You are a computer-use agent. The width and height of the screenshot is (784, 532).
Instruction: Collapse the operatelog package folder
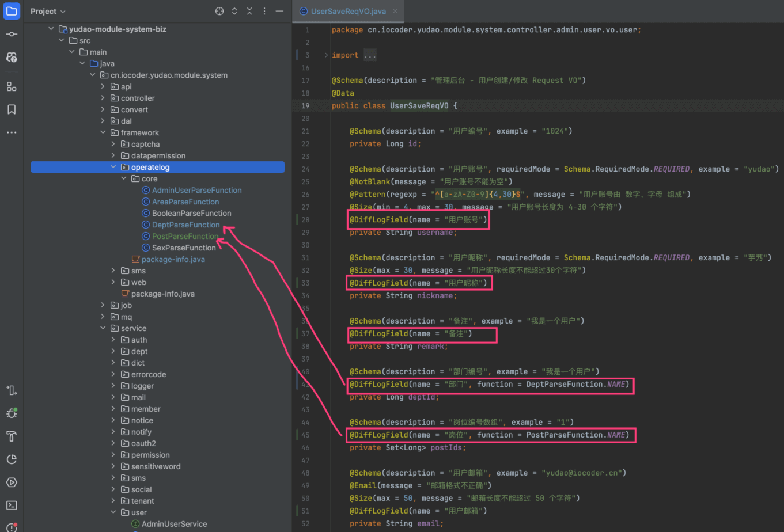[113, 168]
